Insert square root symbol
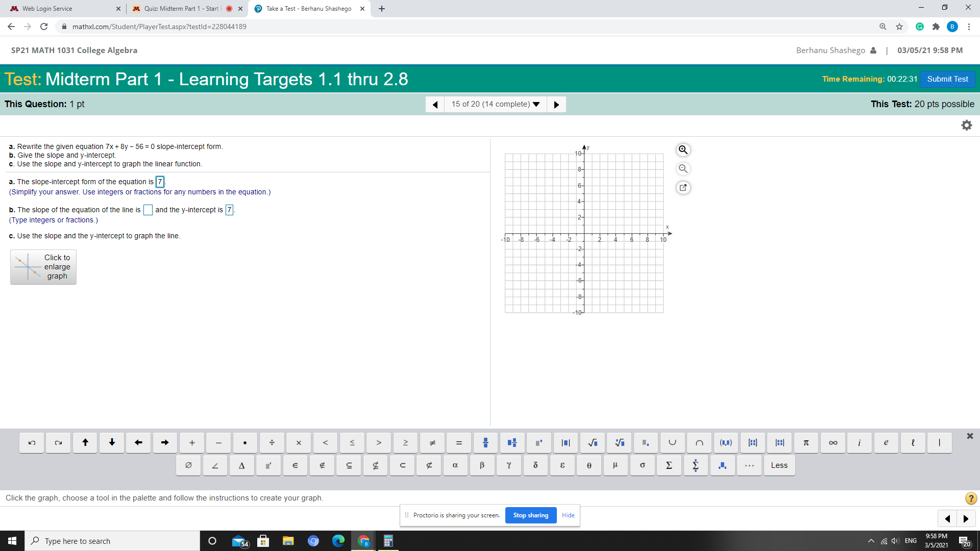This screenshot has width=980, height=551. coord(593,443)
